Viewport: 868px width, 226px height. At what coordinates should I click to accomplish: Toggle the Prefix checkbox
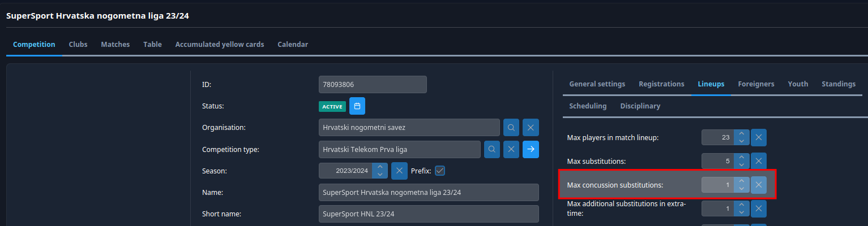(x=440, y=171)
